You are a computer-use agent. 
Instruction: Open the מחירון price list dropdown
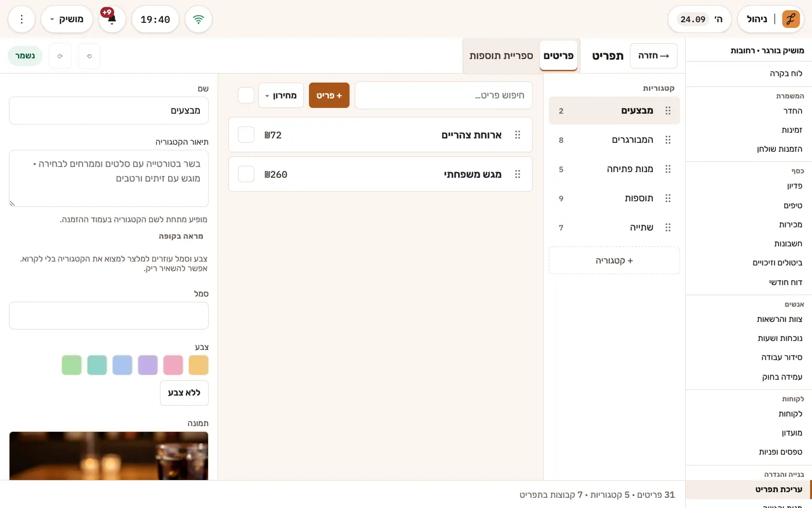click(x=281, y=95)
